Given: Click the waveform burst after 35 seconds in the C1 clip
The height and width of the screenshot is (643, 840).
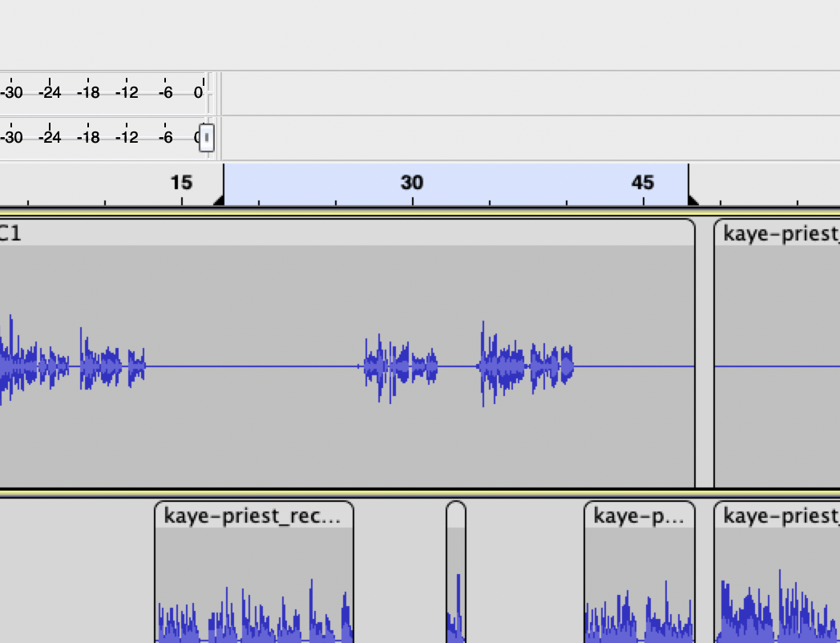Looking at the screenshot, I should 526,364.
